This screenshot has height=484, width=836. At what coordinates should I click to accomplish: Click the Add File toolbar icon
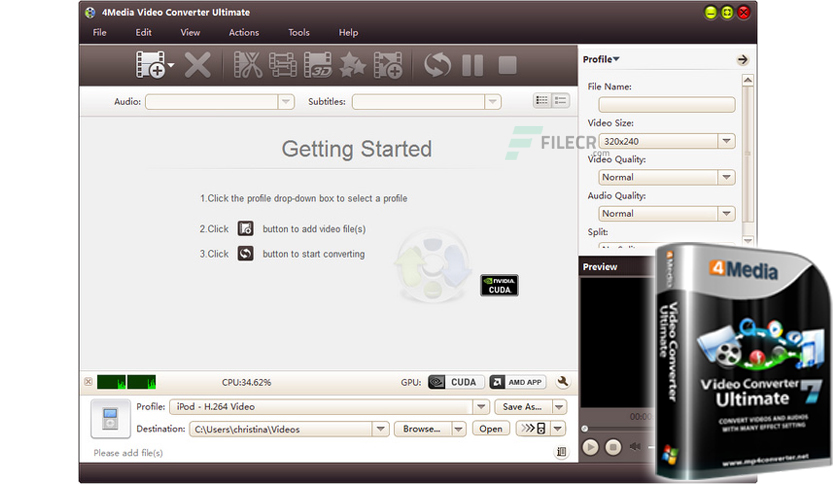coord(150,65)
